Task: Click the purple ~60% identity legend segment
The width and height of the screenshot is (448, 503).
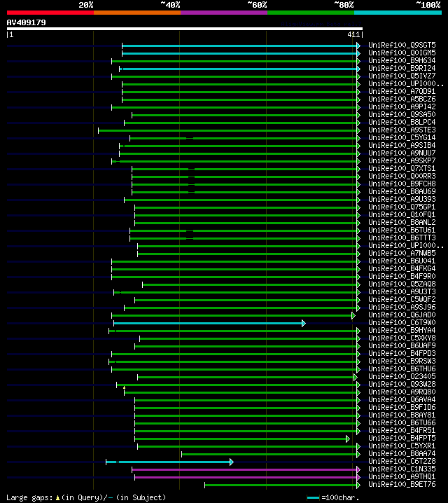Action: pos(224,13)
